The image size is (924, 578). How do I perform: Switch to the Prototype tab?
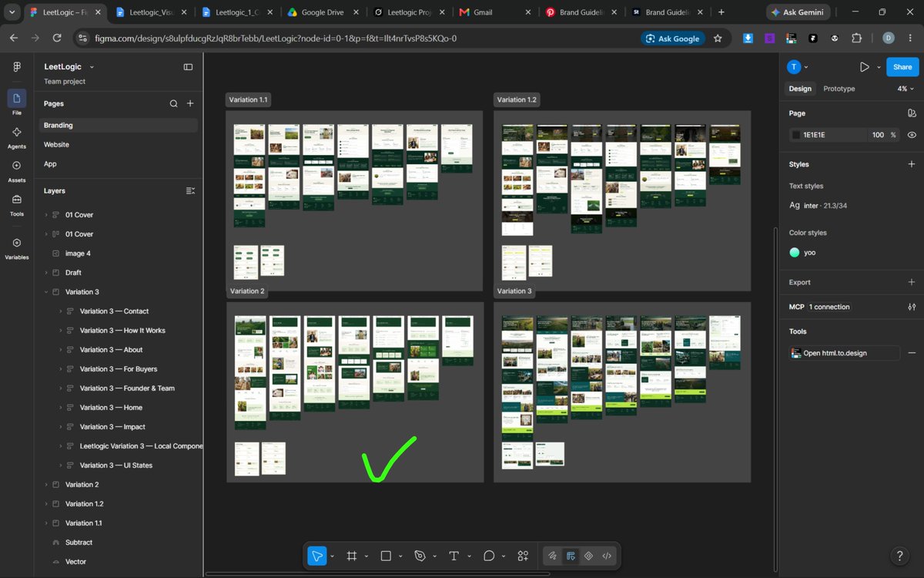click(x=839, y=89)
